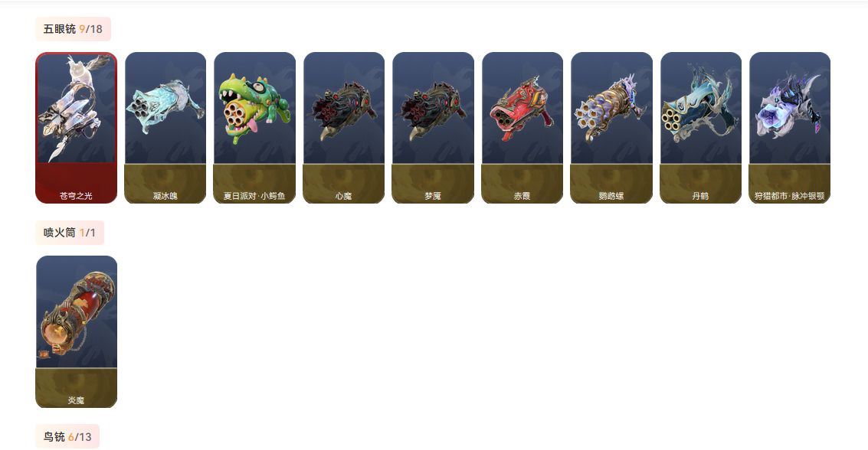This screenshot has height=450, width=868.
Task: Click the 鹦鹉螺 name caption
Action: tap(611, 196)
